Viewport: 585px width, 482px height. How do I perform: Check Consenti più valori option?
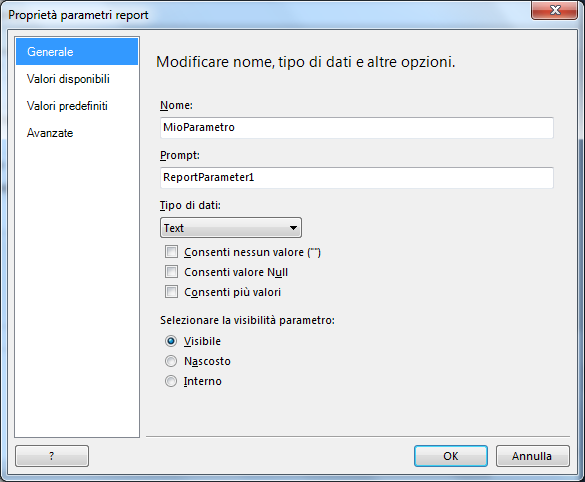pos(171,291)
